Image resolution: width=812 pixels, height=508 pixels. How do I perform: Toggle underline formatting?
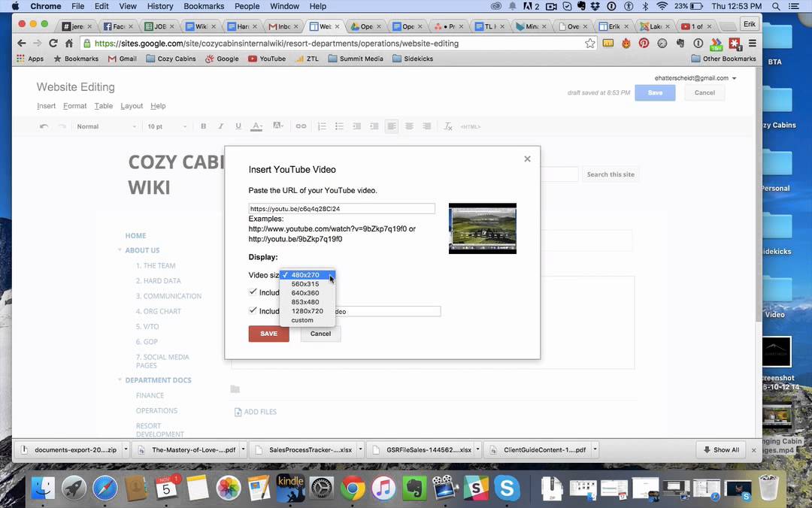[x=238, y=126]
